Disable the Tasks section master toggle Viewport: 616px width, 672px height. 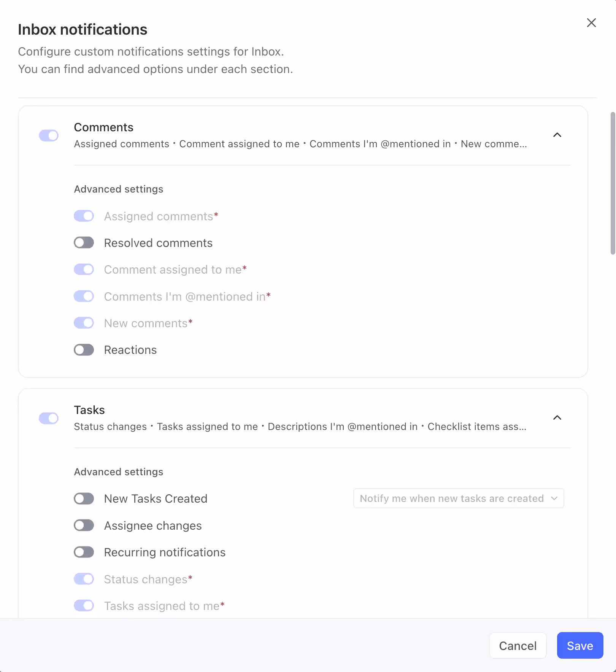tap(49, 418)
